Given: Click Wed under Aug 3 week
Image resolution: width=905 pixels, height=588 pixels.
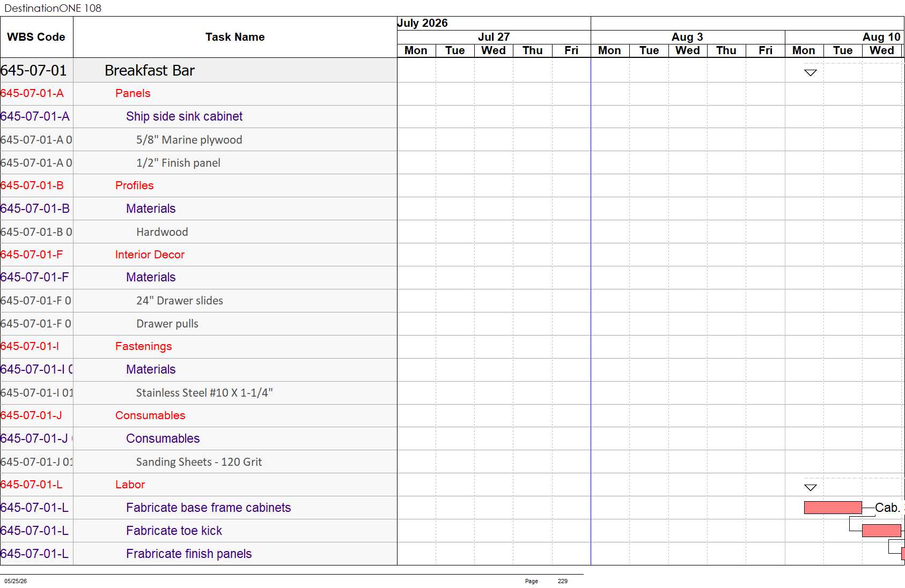Looking at the screenshot, I should (688, 50).
